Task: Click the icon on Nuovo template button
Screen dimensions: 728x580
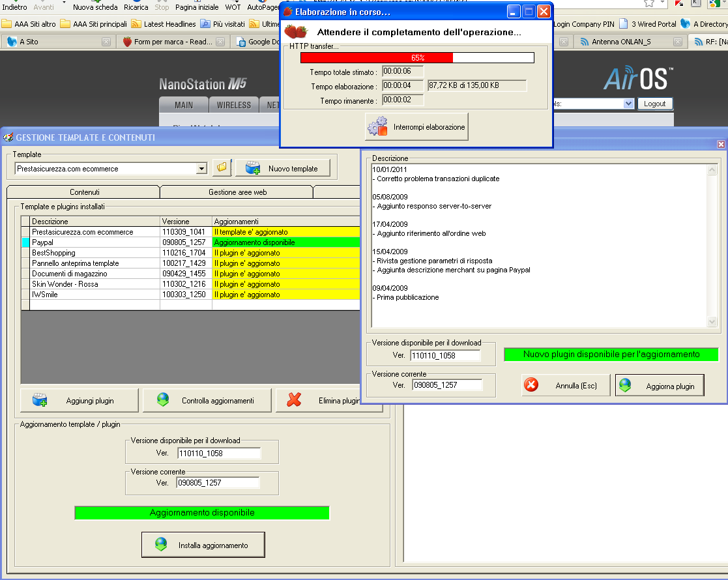Action: tap(253, 167)
